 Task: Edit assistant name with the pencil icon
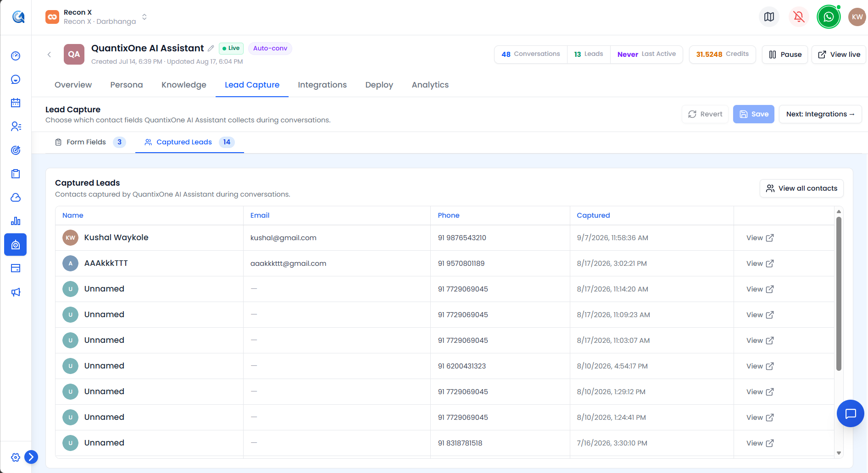211,48
